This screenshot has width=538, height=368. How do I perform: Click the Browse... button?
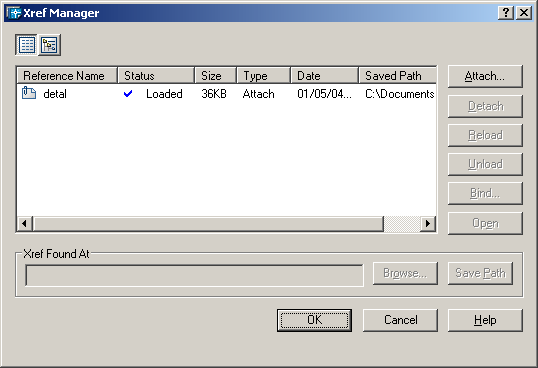click(405, 273)
